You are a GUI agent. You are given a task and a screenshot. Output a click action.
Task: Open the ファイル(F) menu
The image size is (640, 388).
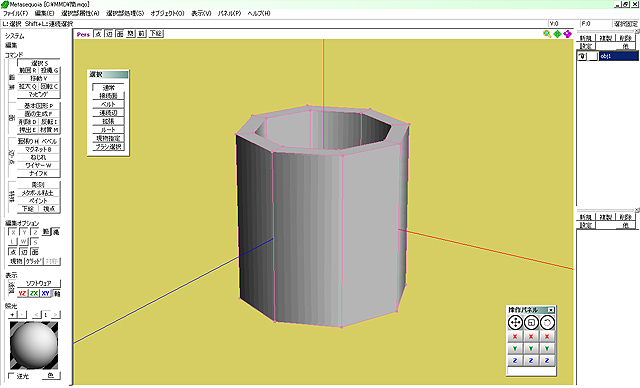(16, 13)
